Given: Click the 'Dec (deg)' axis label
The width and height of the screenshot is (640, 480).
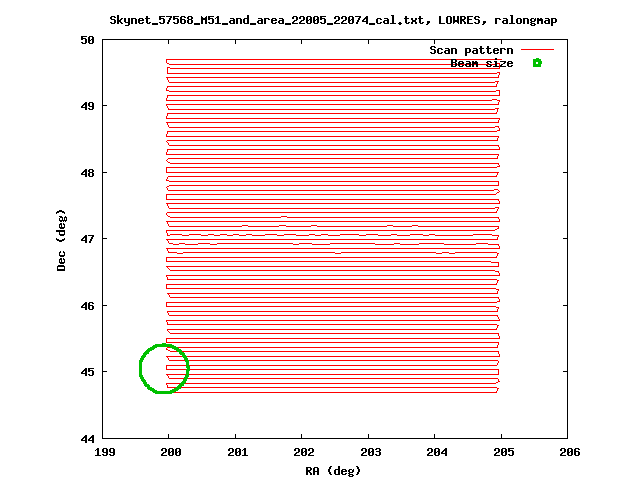Looking at the screenshot, I should [61, 240].
